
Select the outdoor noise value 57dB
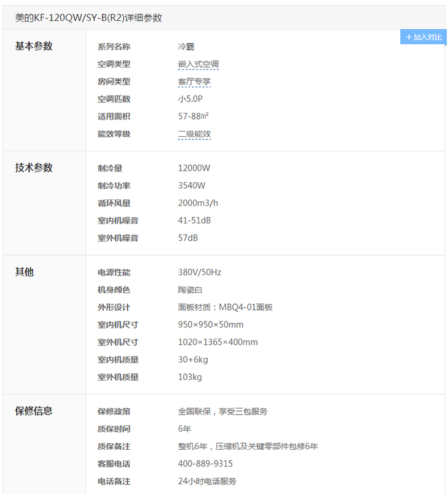tap(188, 238)
